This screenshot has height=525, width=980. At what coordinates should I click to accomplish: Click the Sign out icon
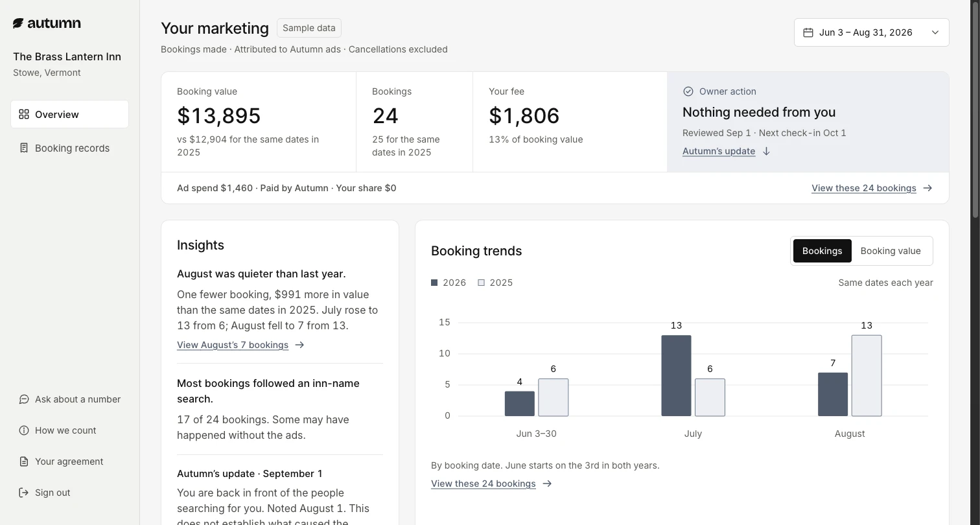point(24,493)
